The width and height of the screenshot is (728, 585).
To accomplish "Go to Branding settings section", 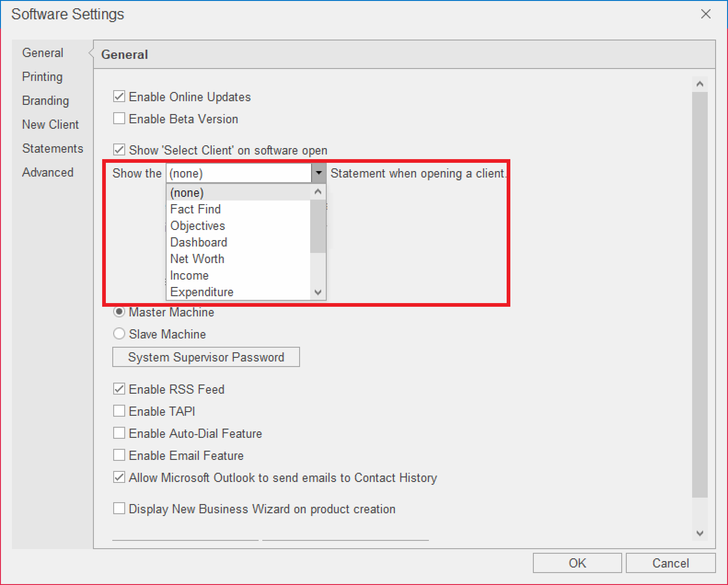I will (x=46, y=101).
